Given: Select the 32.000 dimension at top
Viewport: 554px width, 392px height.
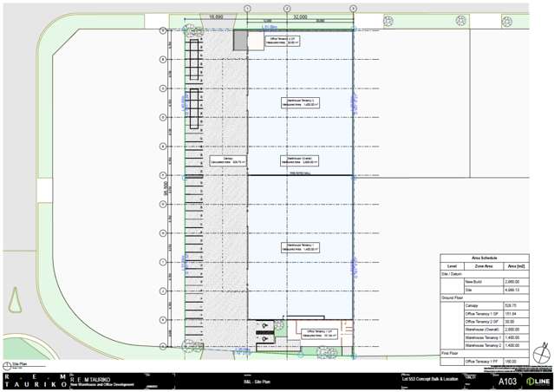Looking at the screenshot, I should click(300, 16).
